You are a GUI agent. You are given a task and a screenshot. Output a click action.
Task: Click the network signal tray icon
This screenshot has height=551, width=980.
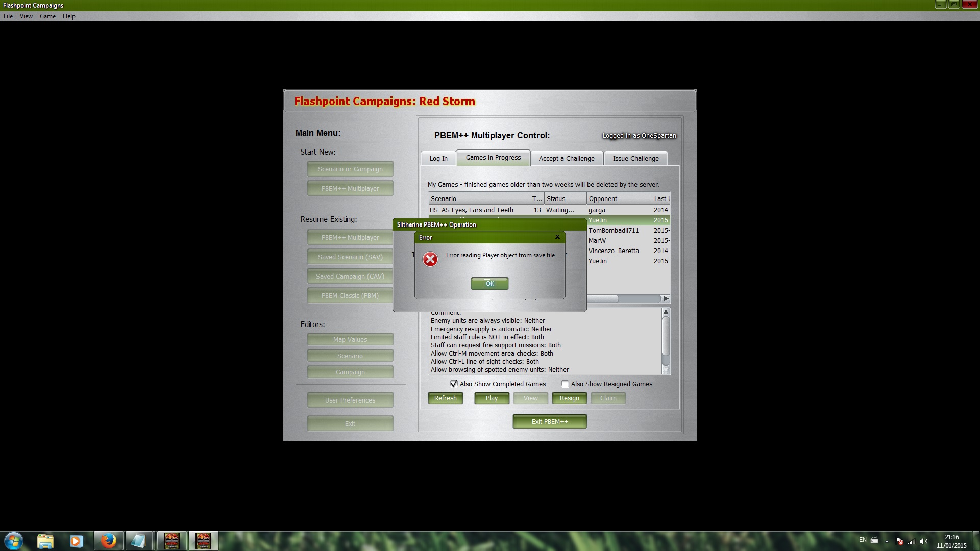pyautogui.click(x=911, y=541)
